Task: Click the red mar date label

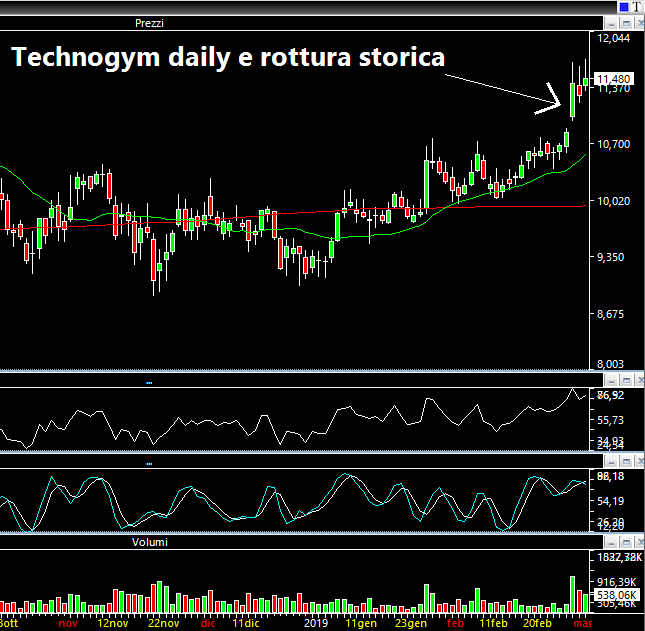Action: click(583, 623)
